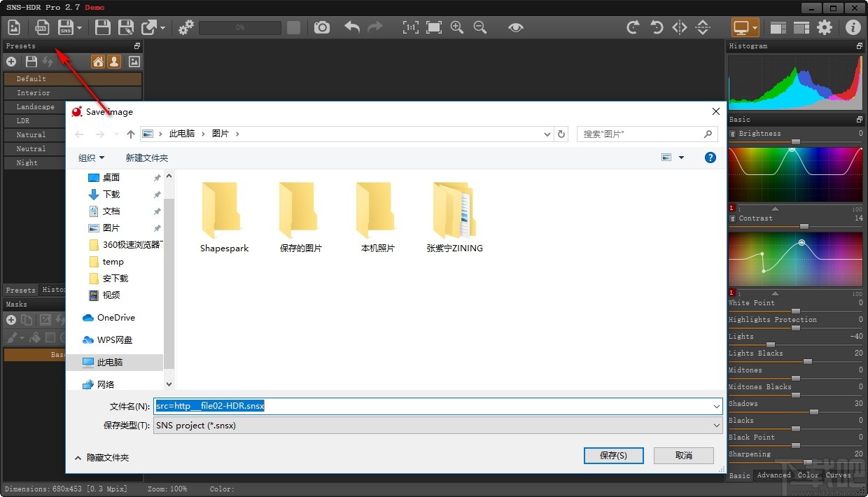Toggle the orange user presets filter
Viewport: 868px width, 497px height.
point(114,62)
